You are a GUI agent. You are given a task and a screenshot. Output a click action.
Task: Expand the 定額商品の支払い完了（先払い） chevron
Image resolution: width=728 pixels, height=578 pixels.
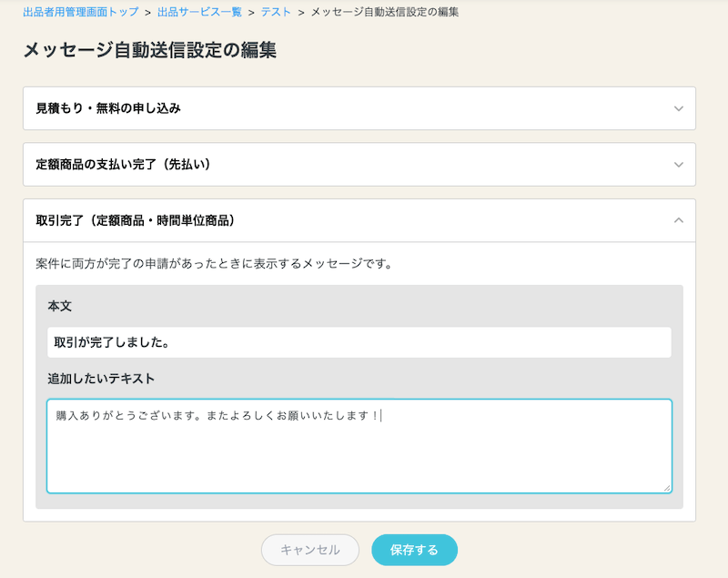point(678,165)
